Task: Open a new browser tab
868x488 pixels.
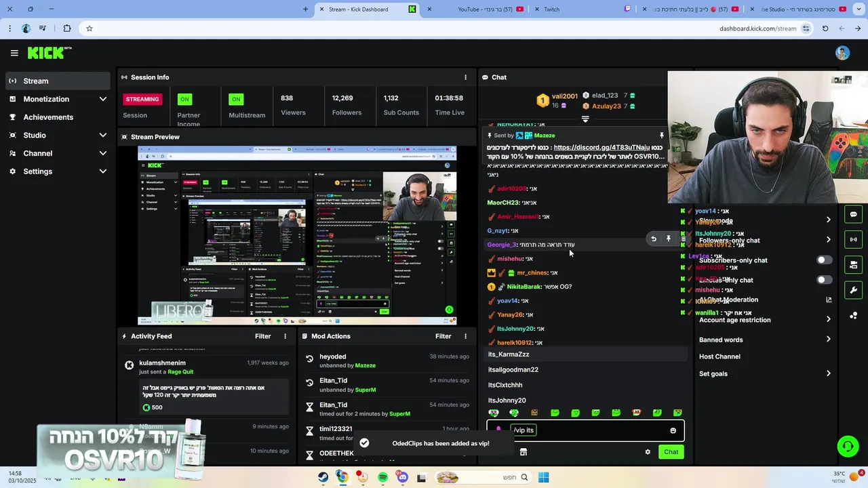Action: click(305, 9)
